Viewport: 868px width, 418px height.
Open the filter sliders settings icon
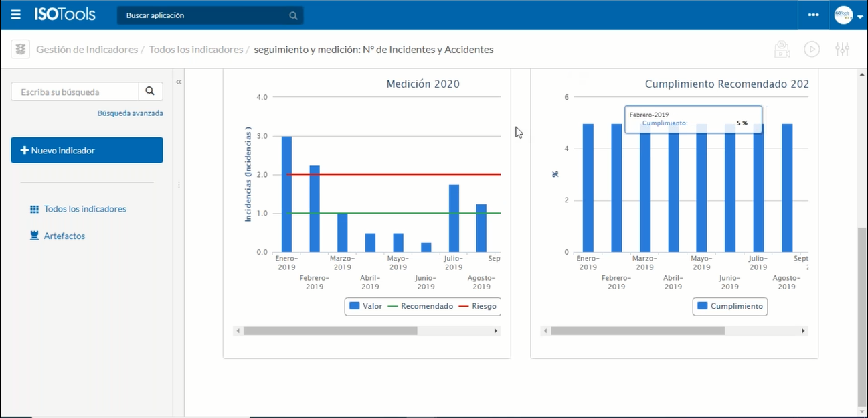pos(842,49)
